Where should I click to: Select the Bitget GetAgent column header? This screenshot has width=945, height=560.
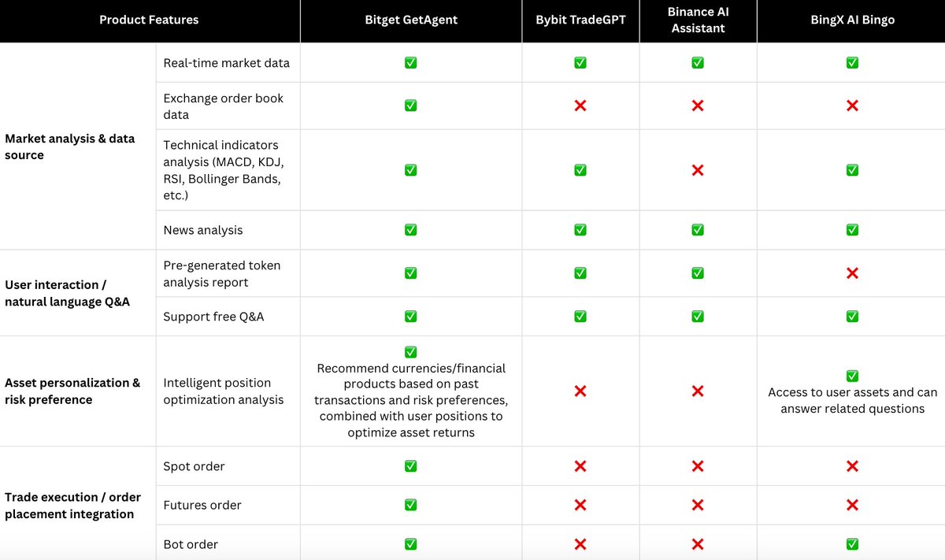coord(411,20)
